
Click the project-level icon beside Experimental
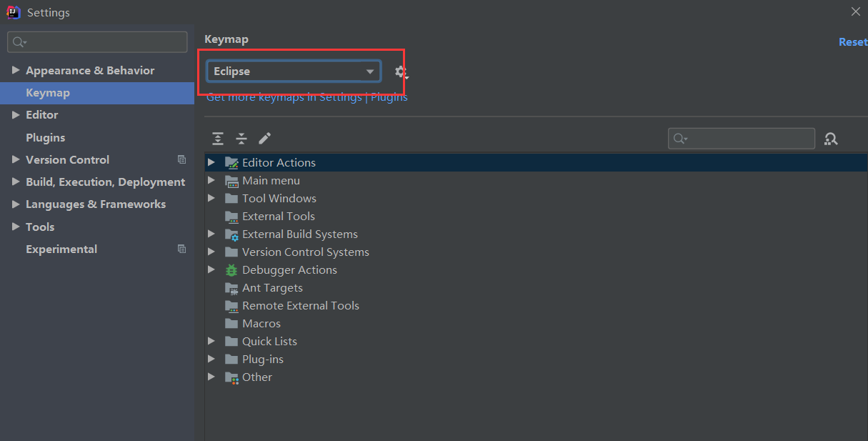pyautogui.click(x=181, y=249)
